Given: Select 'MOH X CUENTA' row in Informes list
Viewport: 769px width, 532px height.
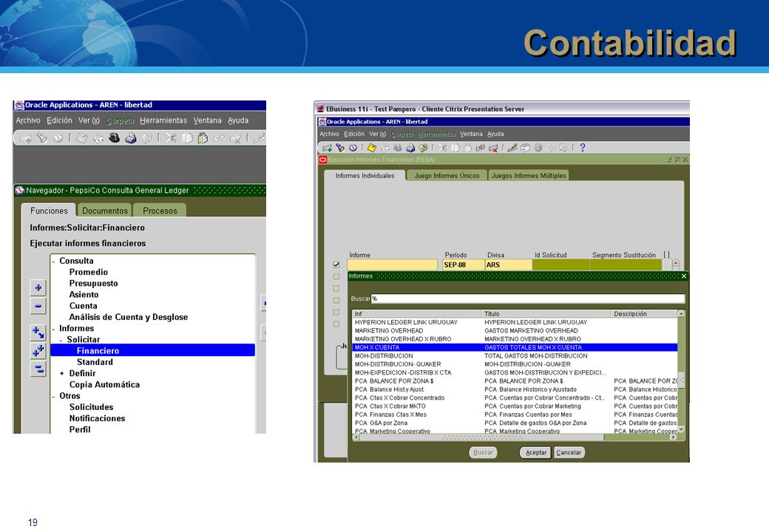Looking at the screenshot, I should [515, 347].
